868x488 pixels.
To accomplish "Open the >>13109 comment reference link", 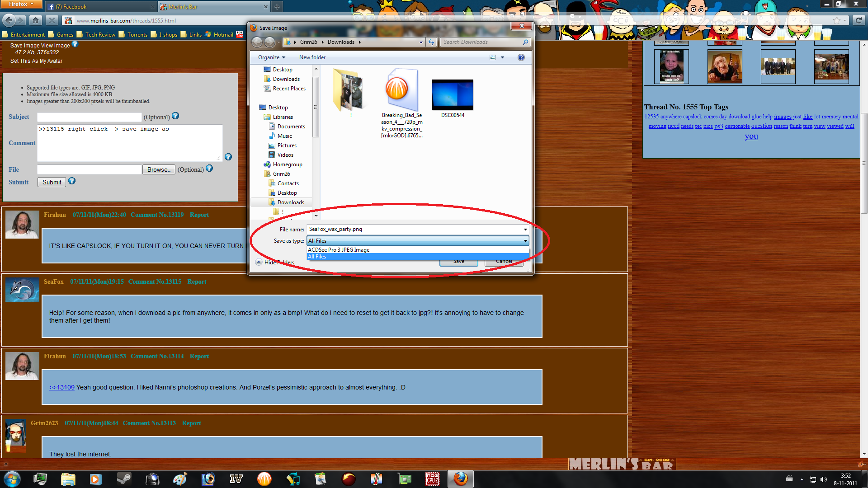I will tap(62, 387).
